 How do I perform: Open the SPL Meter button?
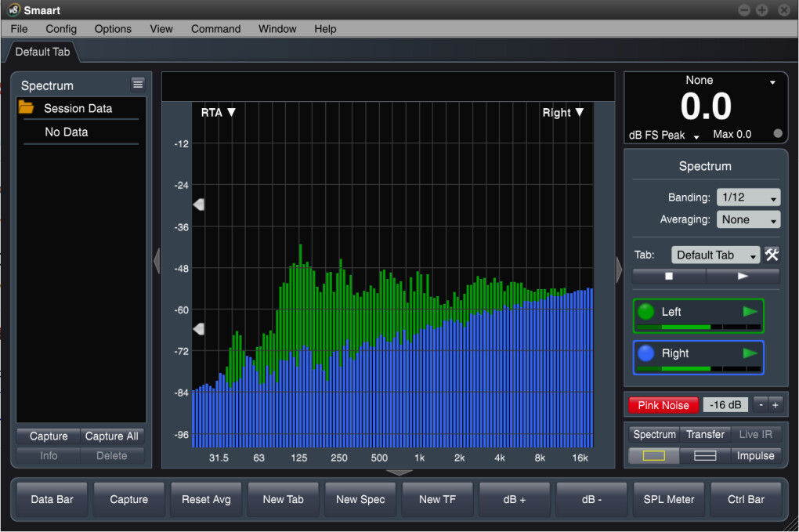(x=669, y=499)
